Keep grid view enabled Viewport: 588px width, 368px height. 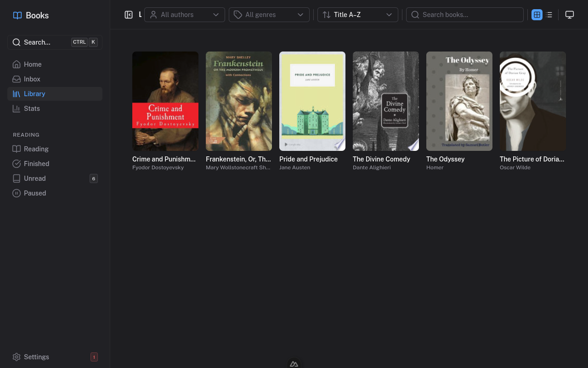[x=537, y=14]
